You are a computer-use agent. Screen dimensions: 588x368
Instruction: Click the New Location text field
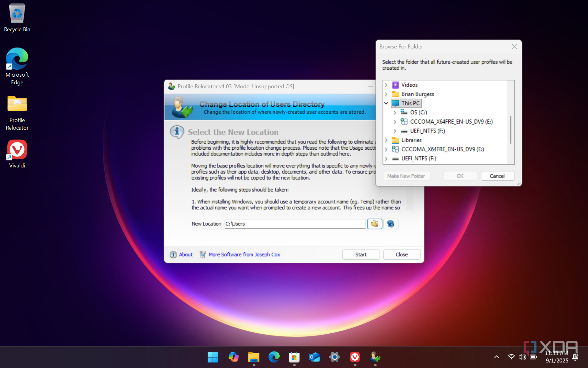295,224
